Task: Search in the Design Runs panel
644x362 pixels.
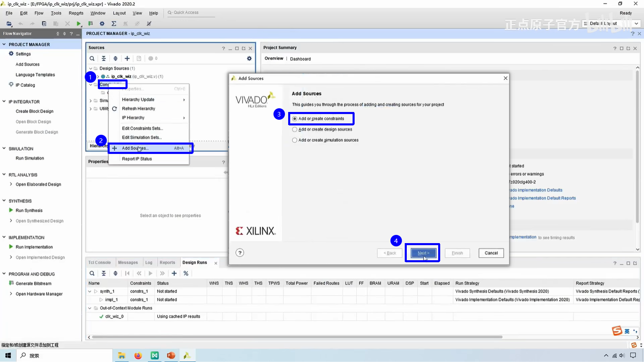Action: point(92,273)
